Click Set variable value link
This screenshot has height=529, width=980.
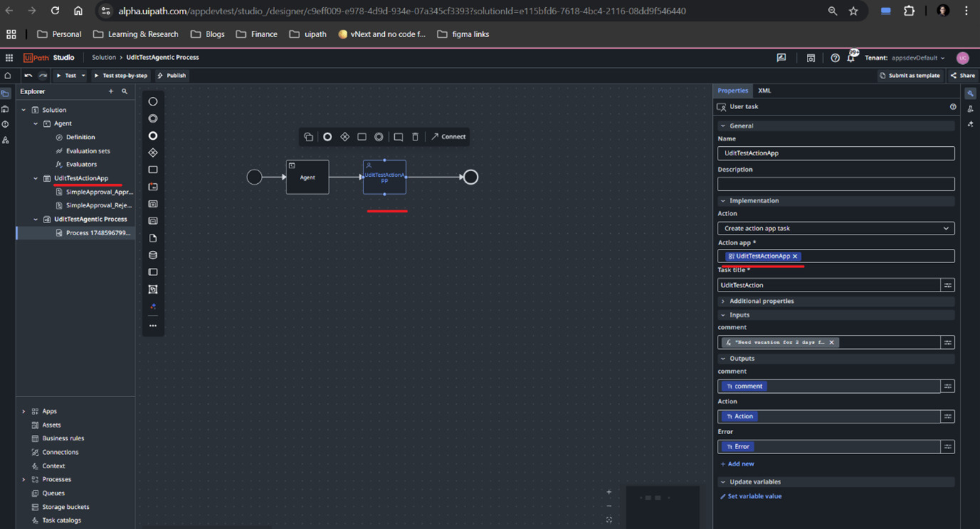pyautogui.click(x=751, y=497)
